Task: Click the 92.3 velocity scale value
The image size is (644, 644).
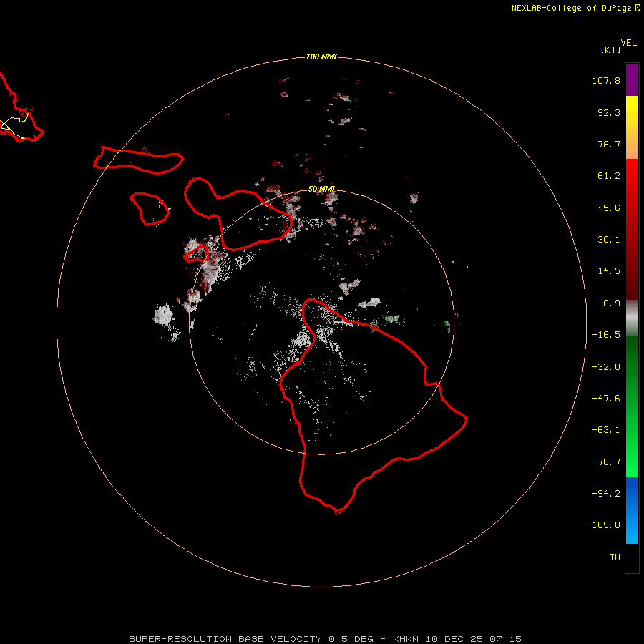Action: pos(609,112)
